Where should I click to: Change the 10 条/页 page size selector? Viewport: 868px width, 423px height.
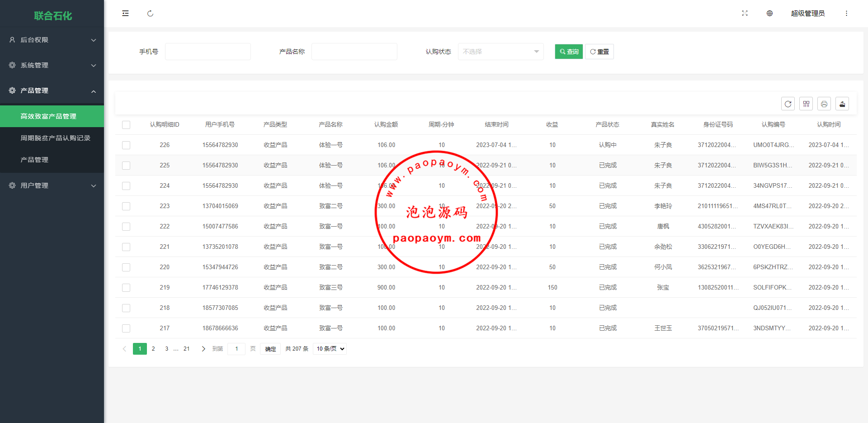point(330,349)
